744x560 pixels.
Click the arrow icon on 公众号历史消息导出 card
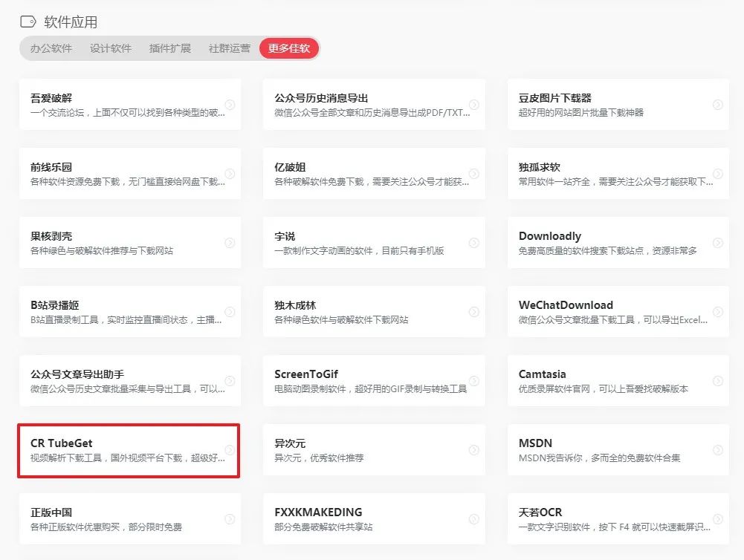pos(474,104)
